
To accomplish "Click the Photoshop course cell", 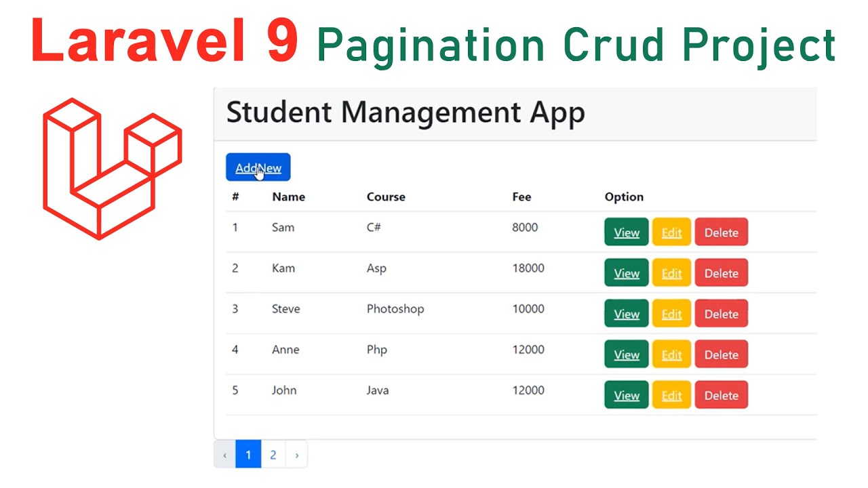I will (x=395, y=309).
